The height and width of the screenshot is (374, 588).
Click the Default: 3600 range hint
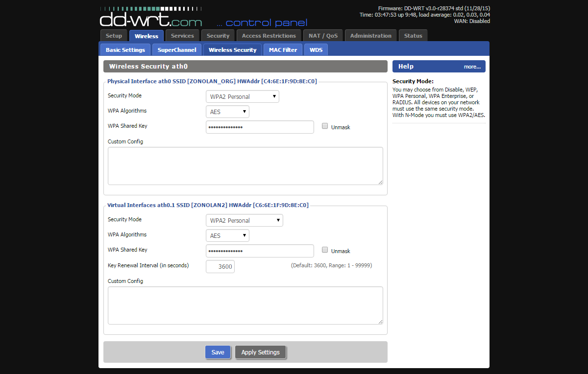(x=332, y=265)
